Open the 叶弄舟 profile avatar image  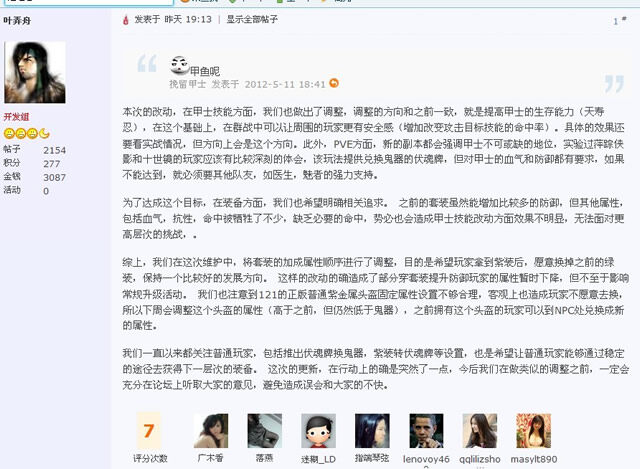pos(35,72)
